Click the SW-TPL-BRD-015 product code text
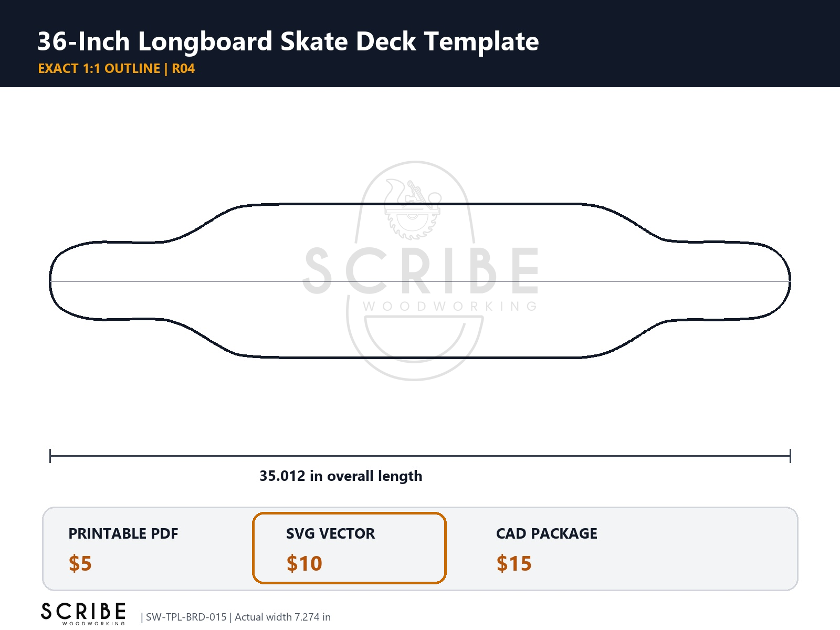840x630 pixels. (186, 617)
